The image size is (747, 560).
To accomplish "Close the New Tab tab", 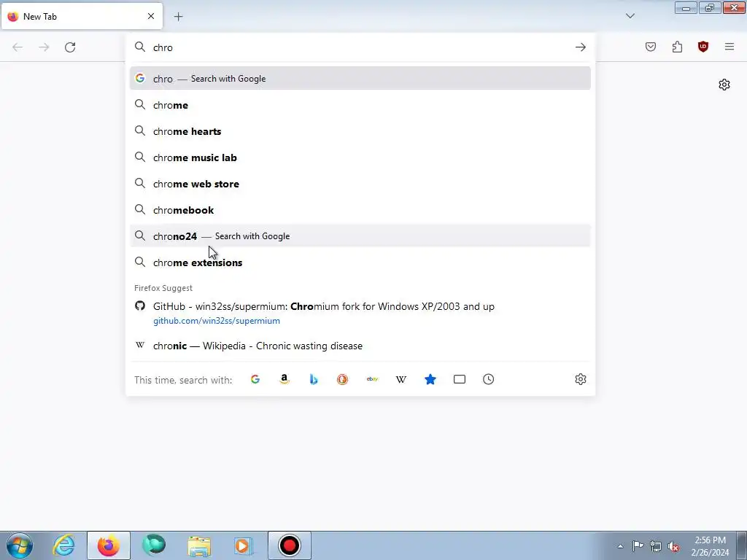I will (x=151, y=16).
